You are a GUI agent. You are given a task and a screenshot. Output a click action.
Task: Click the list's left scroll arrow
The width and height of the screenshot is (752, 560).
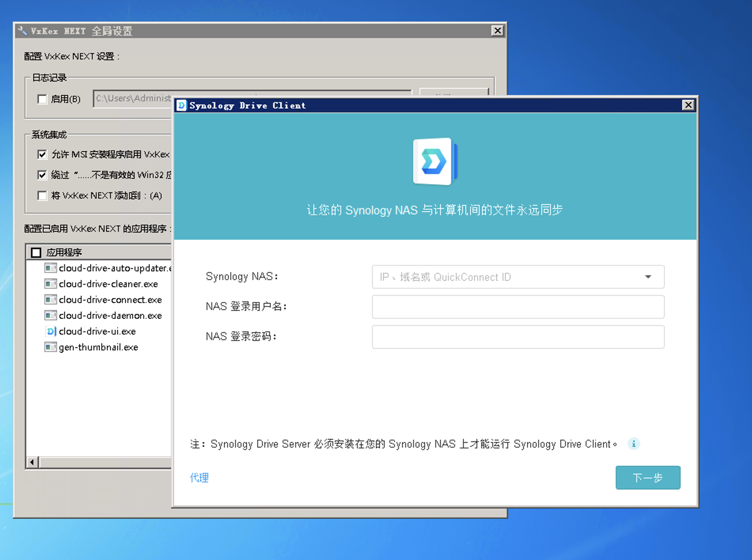point(32,462)
